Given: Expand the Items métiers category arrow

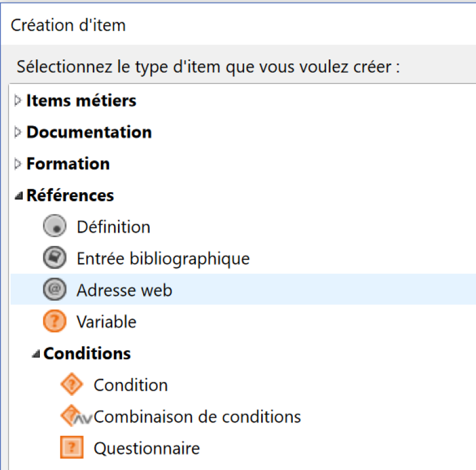Looking at the screenshot, I should 18,101.
